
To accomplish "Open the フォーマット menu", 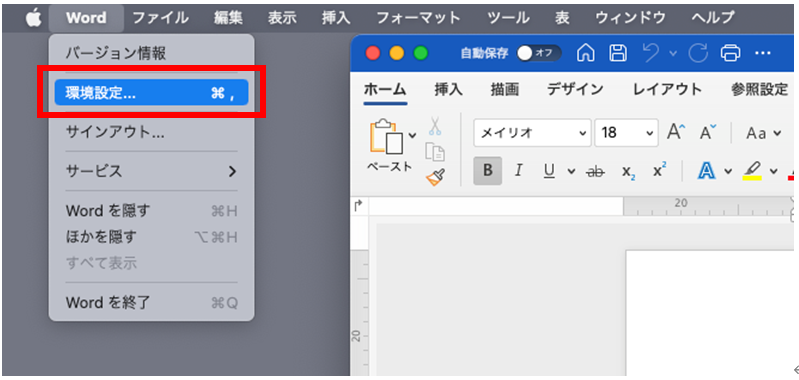I will [418, 18].
